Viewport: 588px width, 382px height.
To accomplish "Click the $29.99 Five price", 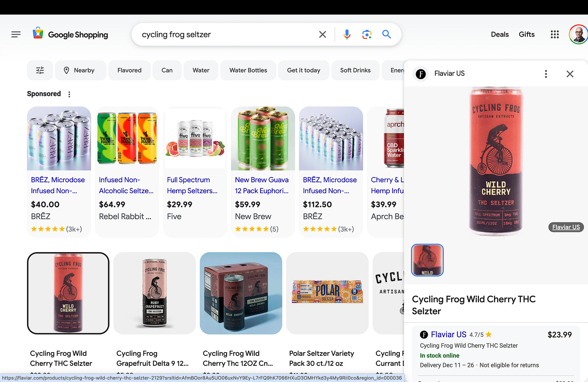I will tap(180, 205).
